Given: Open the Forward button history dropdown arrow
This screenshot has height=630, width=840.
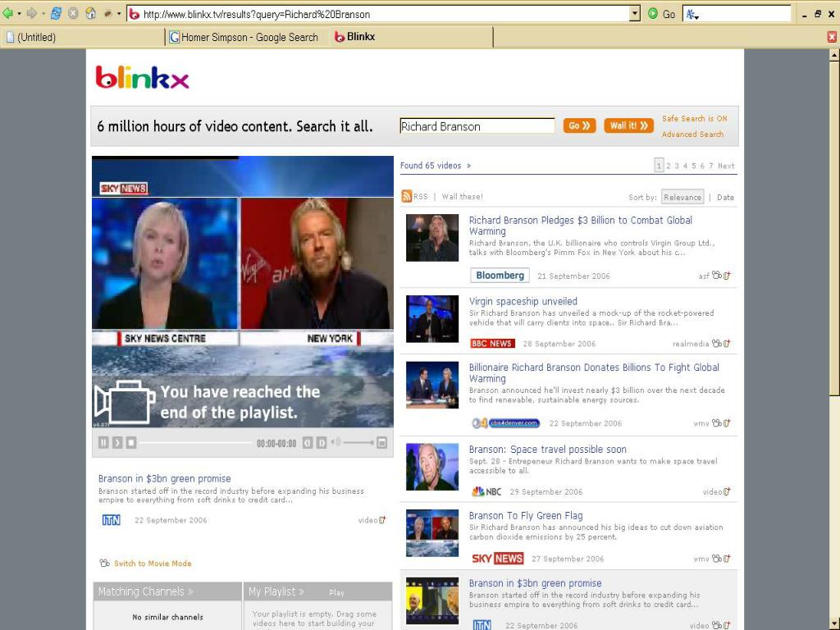Looking at the screenshot, I should 43,14.
